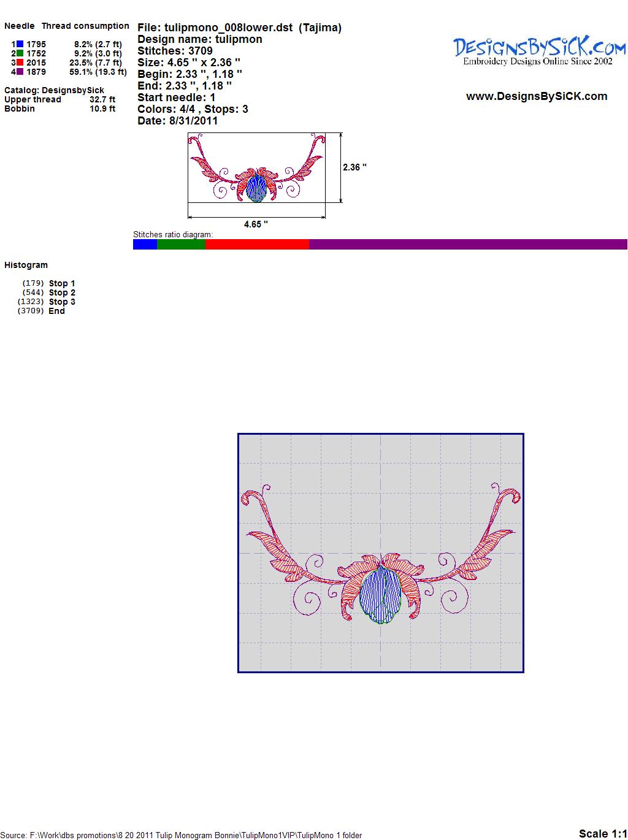Click the purple segment of stitches ratio bar
The image size is (628, 840).
(x=467, y=245)
